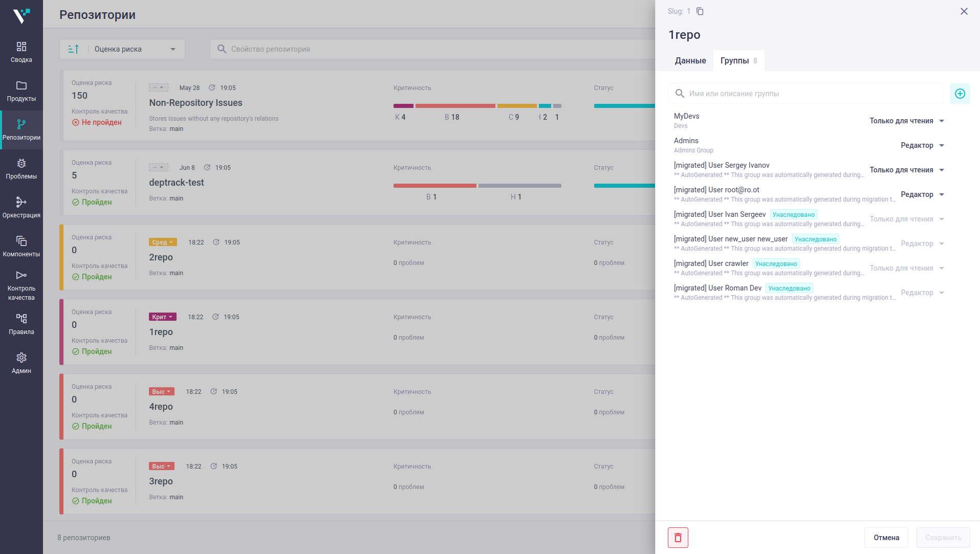The height and width of the screenshot is (554, 980).
Task: Select the Группы tab
Action: point(738,60)
